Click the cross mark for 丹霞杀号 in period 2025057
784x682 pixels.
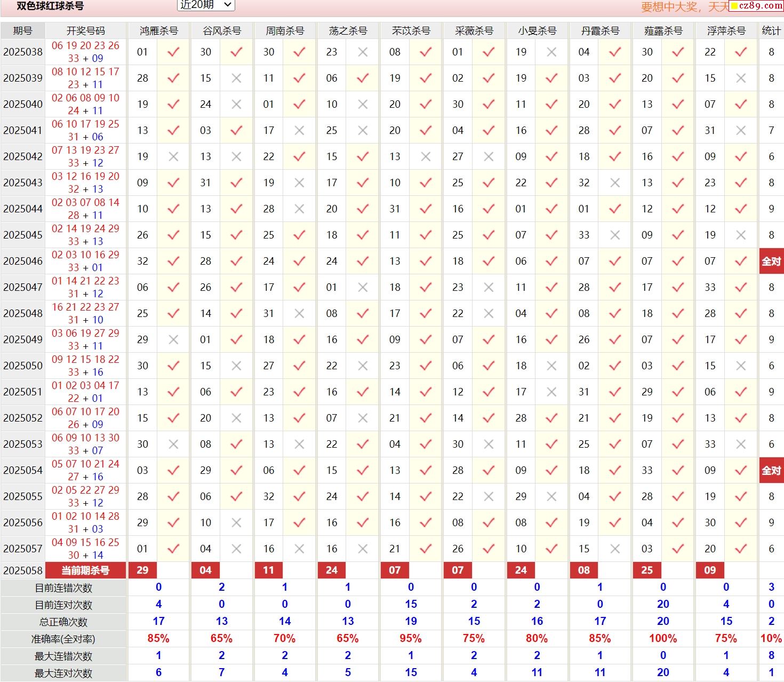point(615,549)
